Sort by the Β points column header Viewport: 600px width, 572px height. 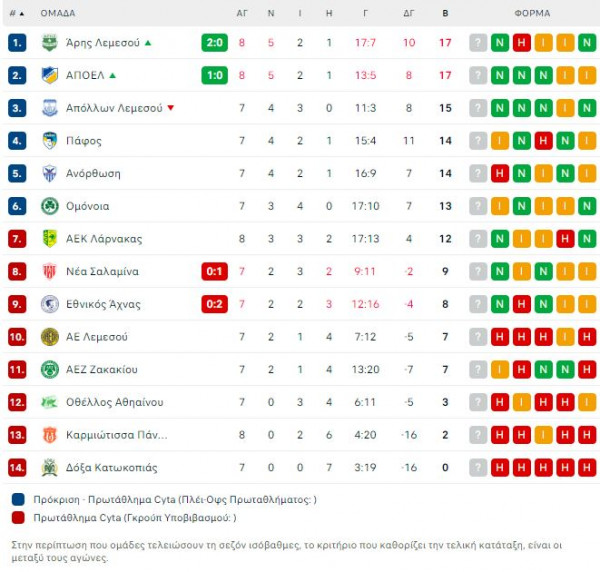pos(445,13)
